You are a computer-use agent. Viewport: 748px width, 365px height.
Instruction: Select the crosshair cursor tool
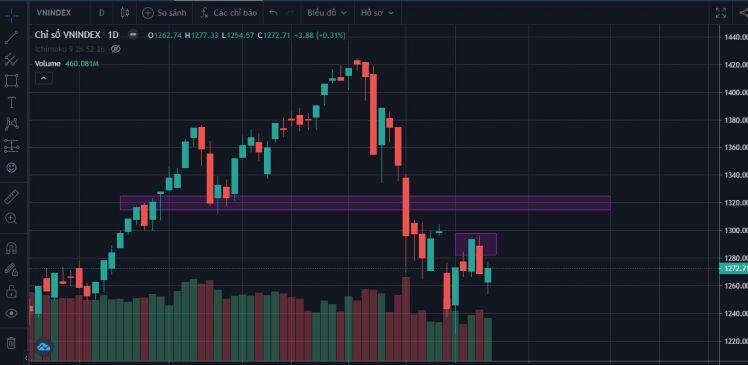click(x=11, y=15)
